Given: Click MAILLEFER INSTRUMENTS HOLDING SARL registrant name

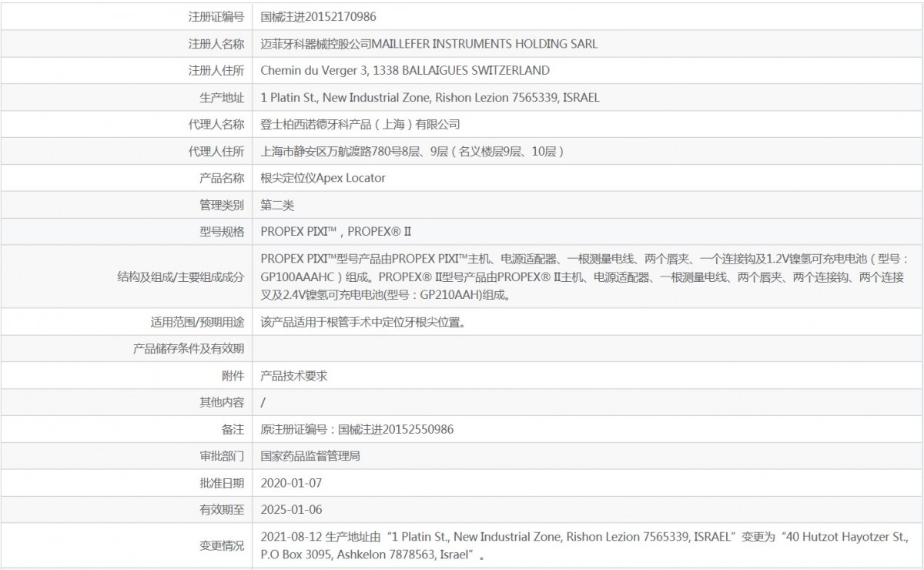Looking at the screenshot, I should pyautogui.click(x=429, y=43).
